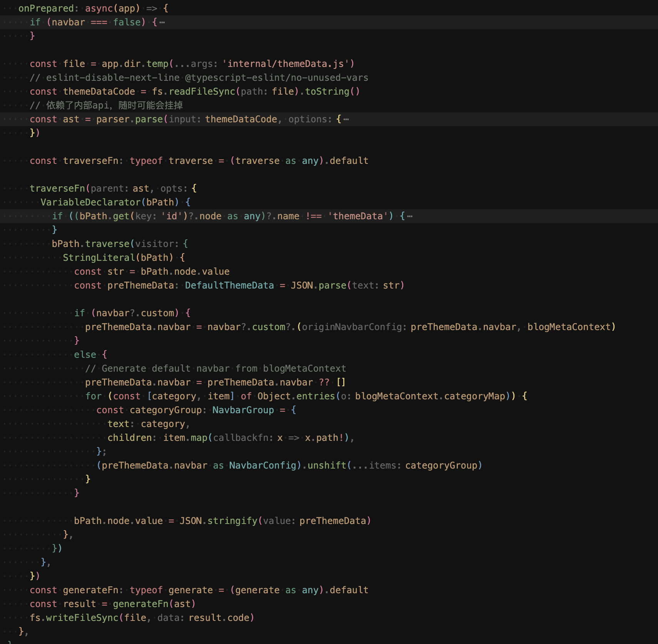The height and width of the screenshot is (644, 658).
Task: Click 'generateFn' in const declaration line
Action: (x=91, y=590)
